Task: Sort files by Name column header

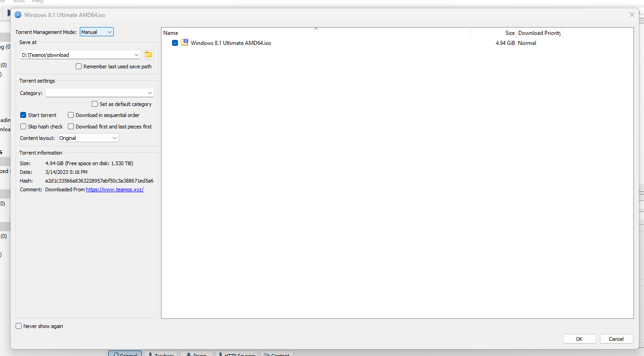Action: click(x=316, y=33)
